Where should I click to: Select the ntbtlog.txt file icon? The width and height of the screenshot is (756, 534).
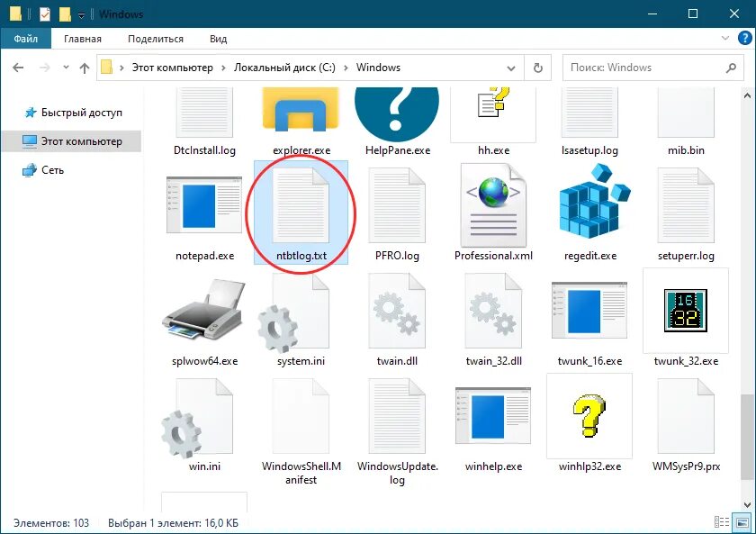point(301,205)
